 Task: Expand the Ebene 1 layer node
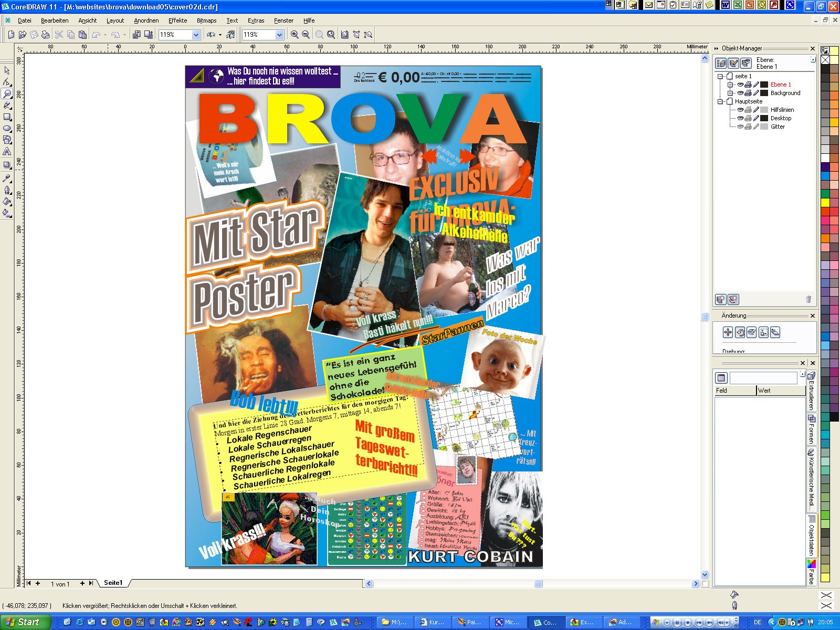730,85
